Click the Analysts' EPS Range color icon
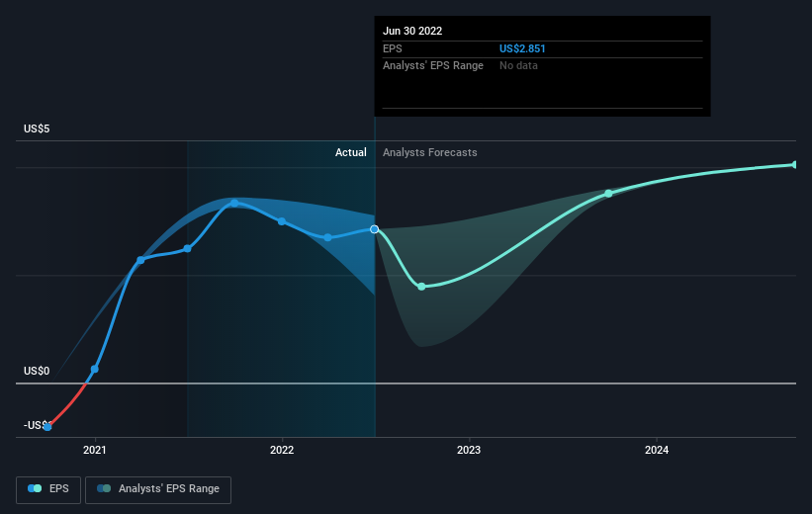Viewport: 812px width, 514px height. 104,488
